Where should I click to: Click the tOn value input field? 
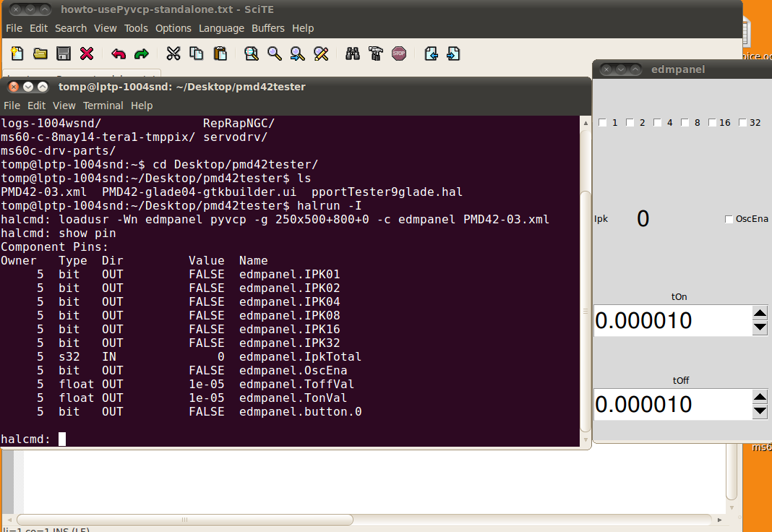(672, 320)
